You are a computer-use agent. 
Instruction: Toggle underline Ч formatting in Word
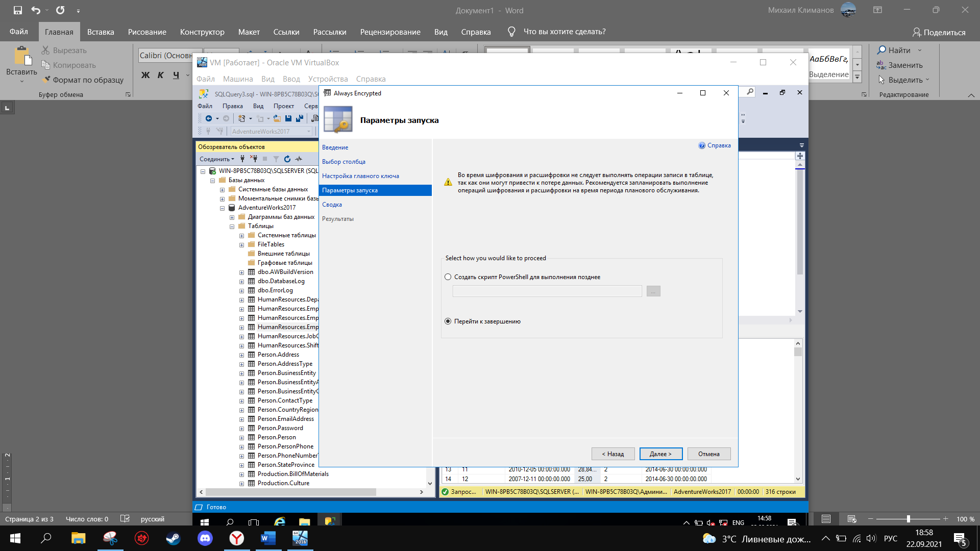[x=176, y=75]
